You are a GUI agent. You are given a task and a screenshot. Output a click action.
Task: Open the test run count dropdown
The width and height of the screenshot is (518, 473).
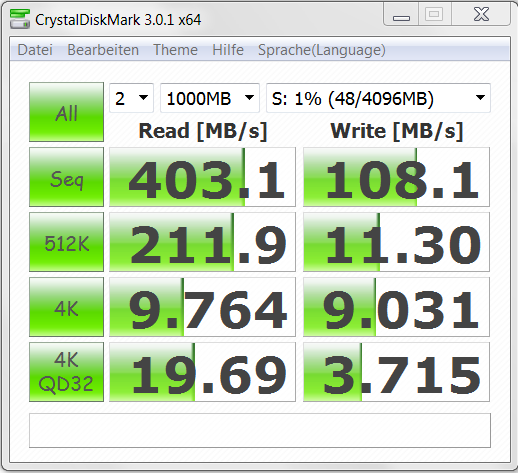point(131,98)
